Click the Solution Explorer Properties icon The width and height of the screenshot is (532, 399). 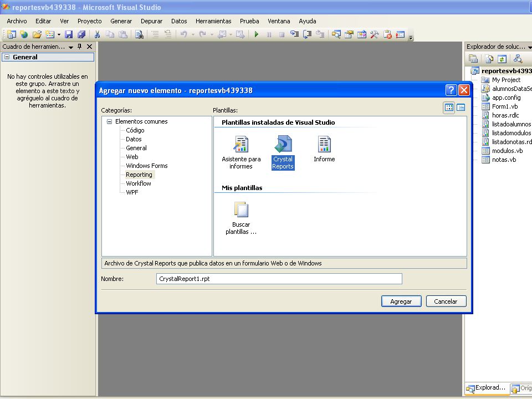click(473, 59)
